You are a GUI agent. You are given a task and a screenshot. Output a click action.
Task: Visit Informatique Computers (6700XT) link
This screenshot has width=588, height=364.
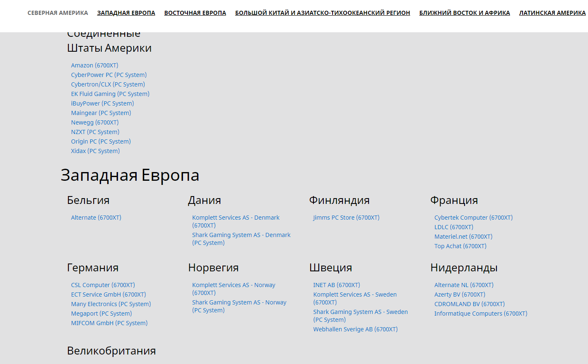[481, 314]
